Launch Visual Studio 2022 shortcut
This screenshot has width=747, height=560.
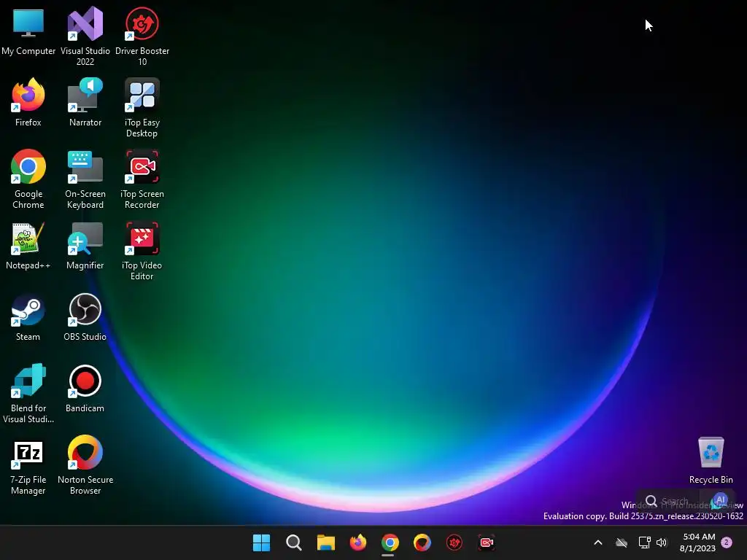pyautogui.click(x=85, y=36)
